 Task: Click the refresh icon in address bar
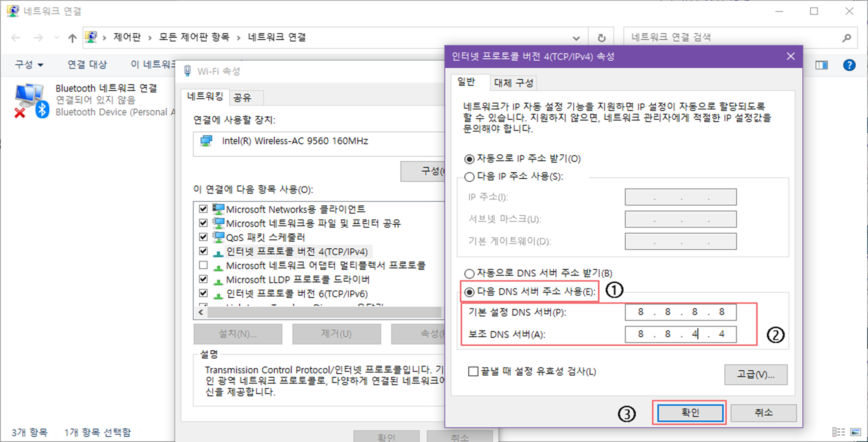tap(601, 38)
